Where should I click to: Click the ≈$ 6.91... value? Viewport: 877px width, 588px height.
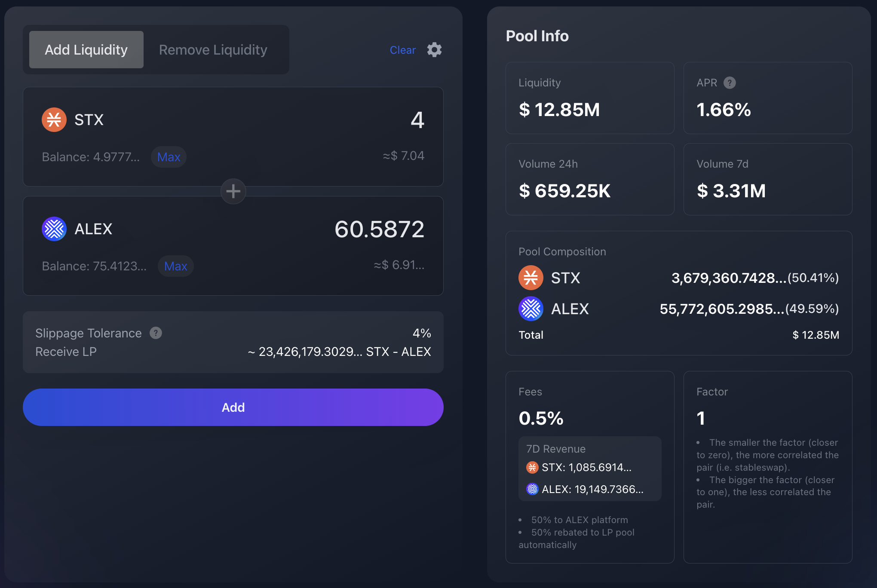(399, 265)
